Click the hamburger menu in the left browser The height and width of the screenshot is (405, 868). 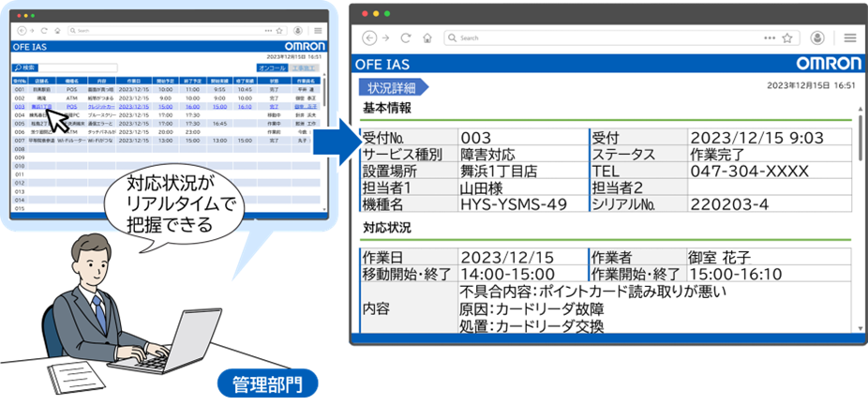pyautogui.click(x=318, y=30)
